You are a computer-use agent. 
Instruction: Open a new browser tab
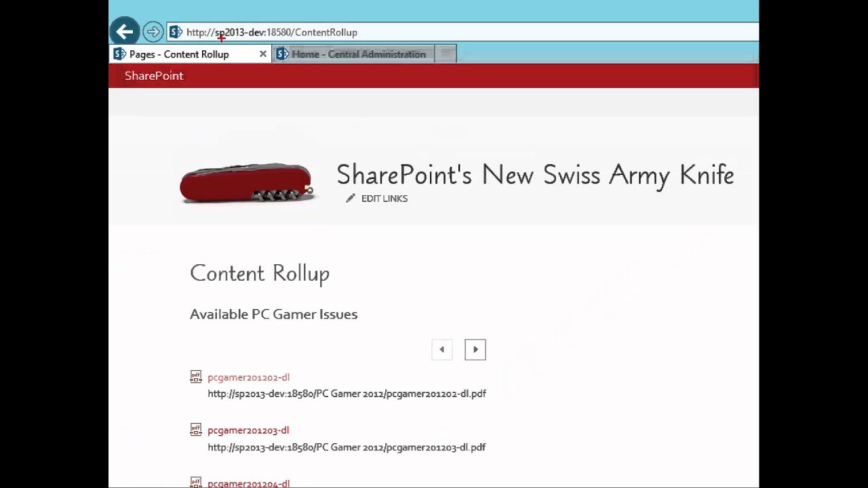[446, 54]
